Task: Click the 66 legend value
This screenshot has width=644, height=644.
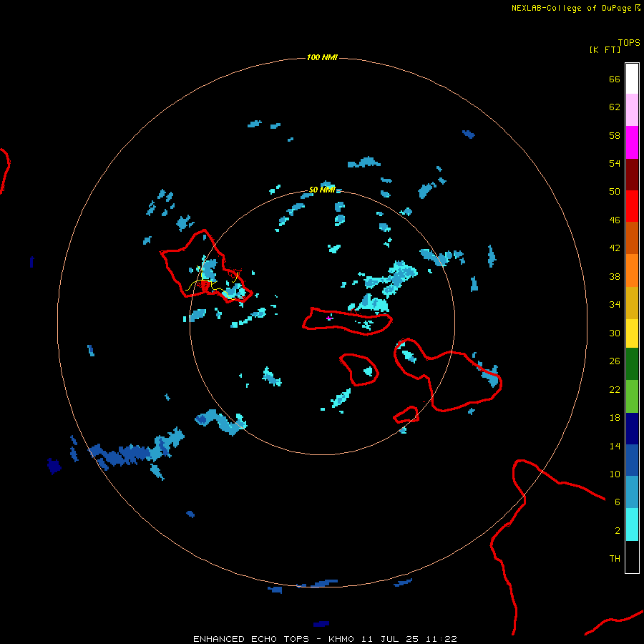Action: click(615, 79)
